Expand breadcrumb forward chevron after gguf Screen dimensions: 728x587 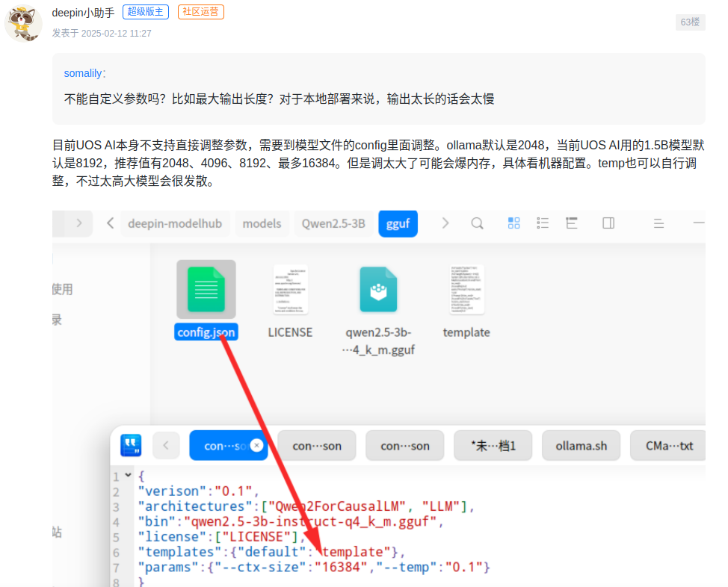click(x=445, y=223)
